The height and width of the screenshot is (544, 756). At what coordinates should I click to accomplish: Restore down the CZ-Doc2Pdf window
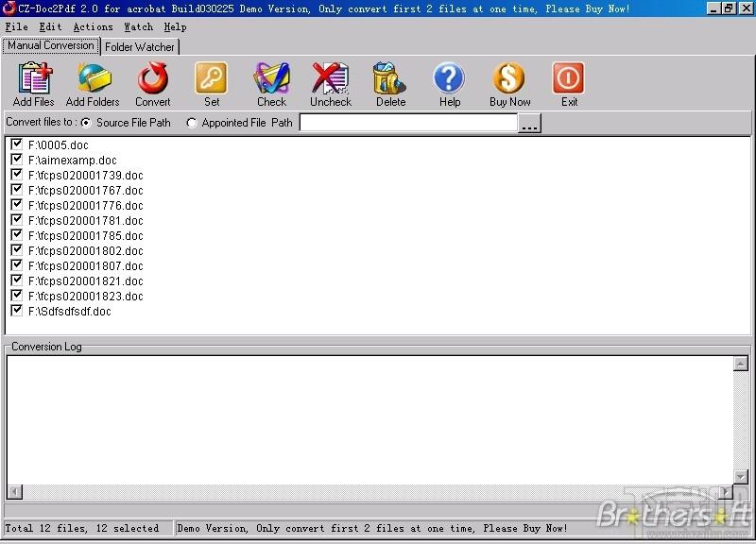(x=728, y=8)
